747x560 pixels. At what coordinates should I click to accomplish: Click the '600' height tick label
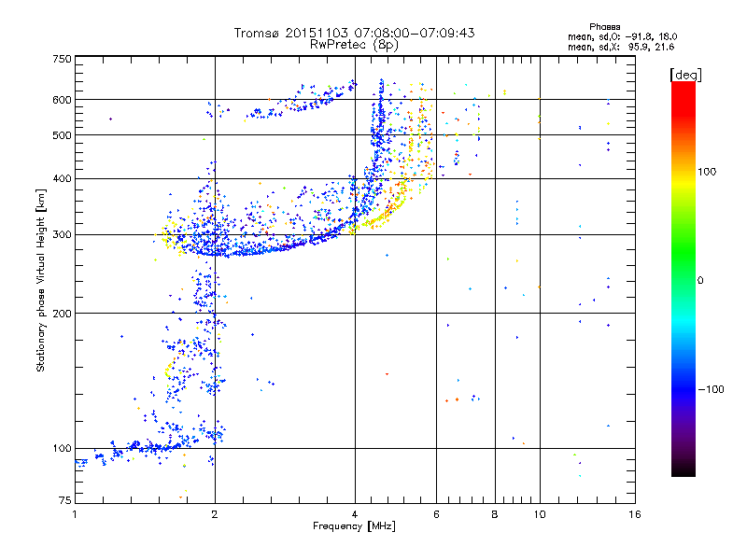(62, 100)
